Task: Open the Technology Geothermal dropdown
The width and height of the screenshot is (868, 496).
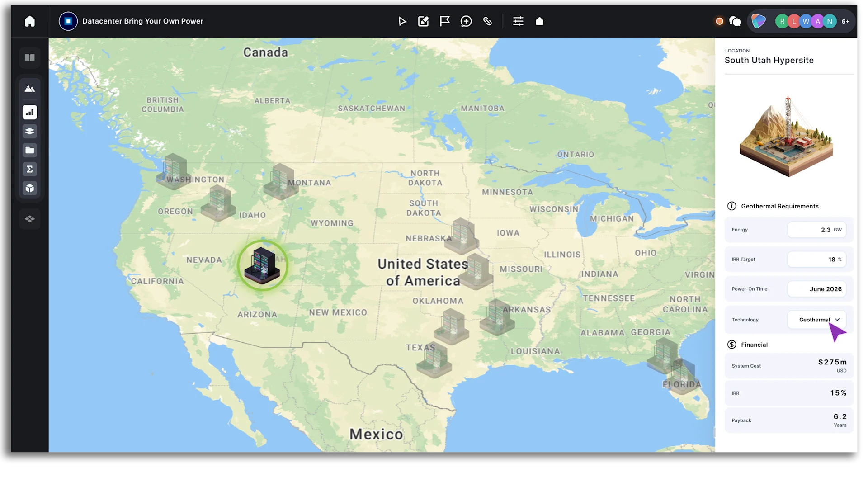Action: [x=817, y=320]
